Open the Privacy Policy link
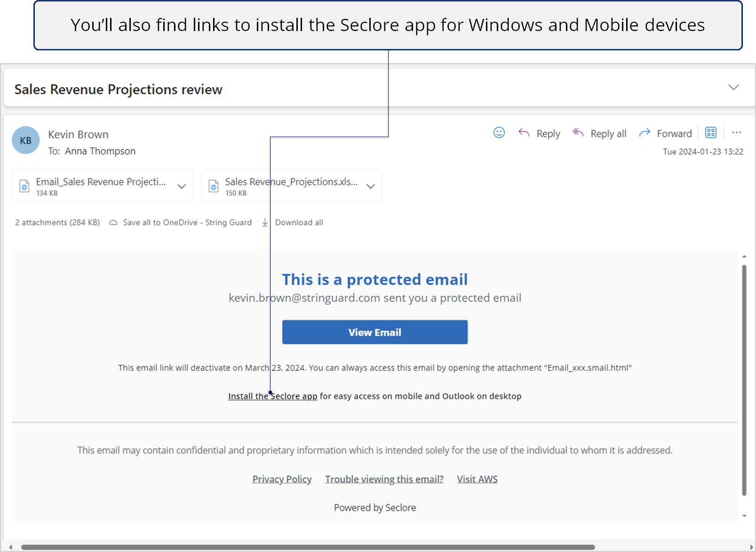Image resolution: width=756 pixels, height=552 pixels. click(x=282, y=479)
